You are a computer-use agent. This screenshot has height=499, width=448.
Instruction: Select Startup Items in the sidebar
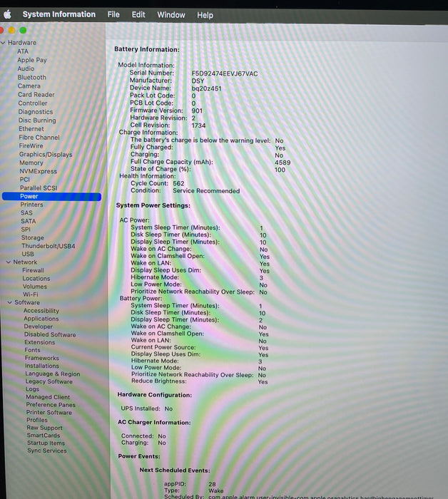(46, 443)
